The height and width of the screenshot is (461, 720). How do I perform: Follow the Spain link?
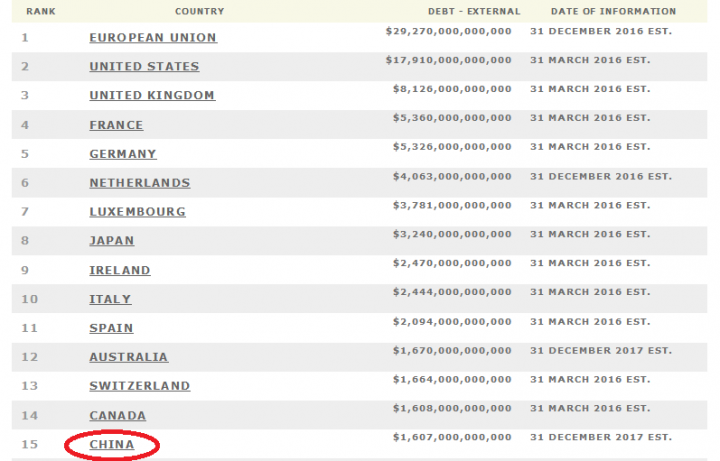111,328
